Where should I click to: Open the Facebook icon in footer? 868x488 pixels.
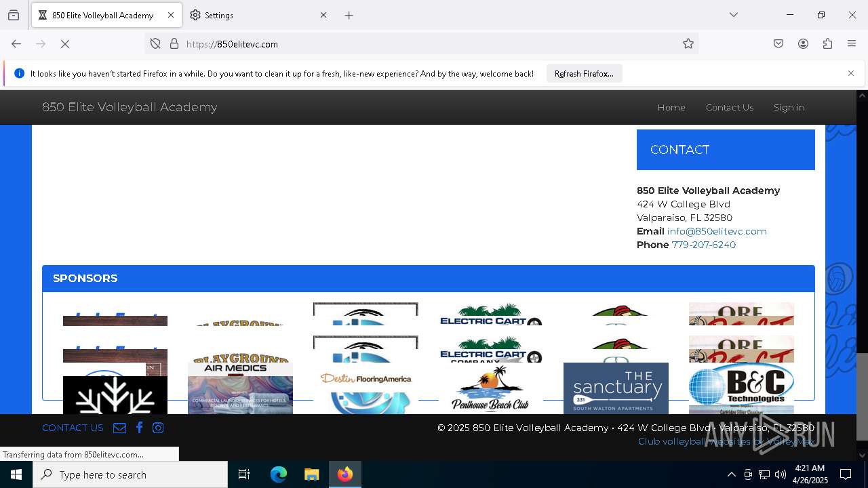point(139,428)
